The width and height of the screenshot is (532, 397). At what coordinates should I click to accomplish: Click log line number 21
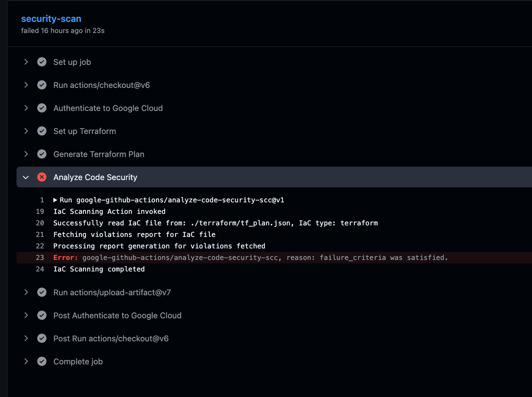(x=40, y=235)
